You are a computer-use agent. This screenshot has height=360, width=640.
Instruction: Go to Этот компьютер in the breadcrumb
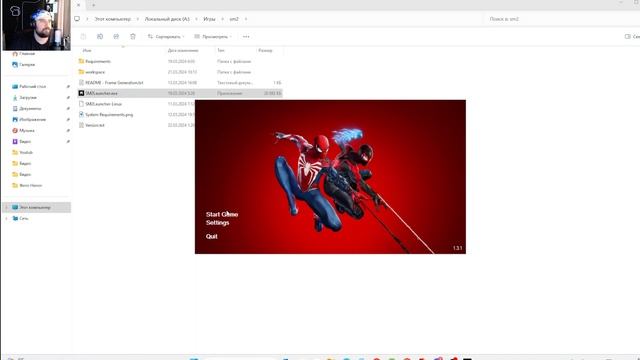click(x=113, y=19)
